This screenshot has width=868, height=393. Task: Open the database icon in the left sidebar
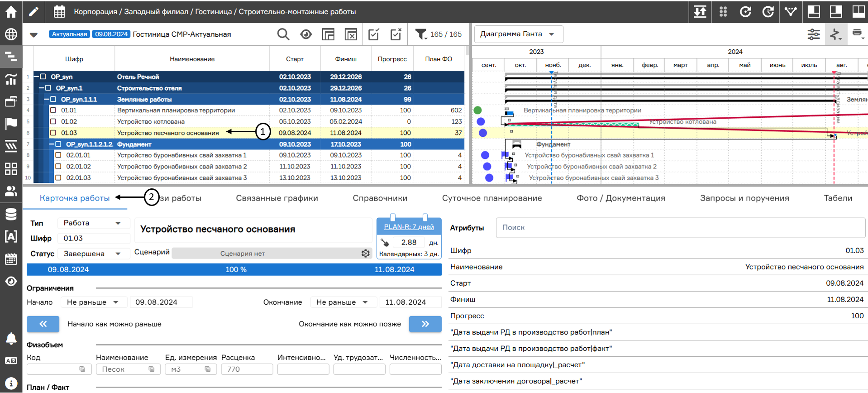coord(11,214)
